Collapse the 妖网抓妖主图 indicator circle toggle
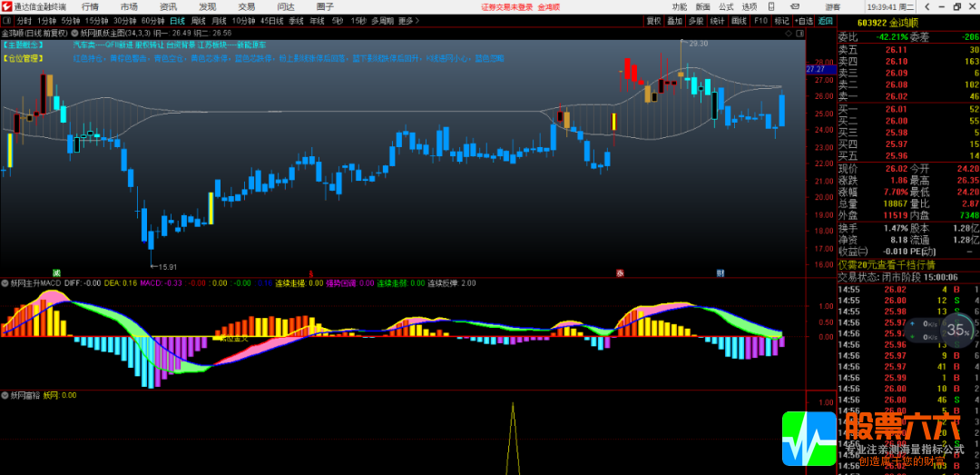The image size is (980, 475). pos(75,34)
